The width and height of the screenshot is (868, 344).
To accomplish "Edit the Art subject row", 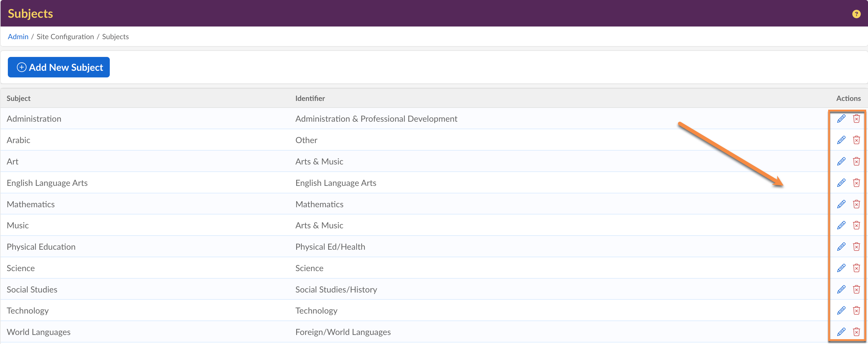I will 841,161.
